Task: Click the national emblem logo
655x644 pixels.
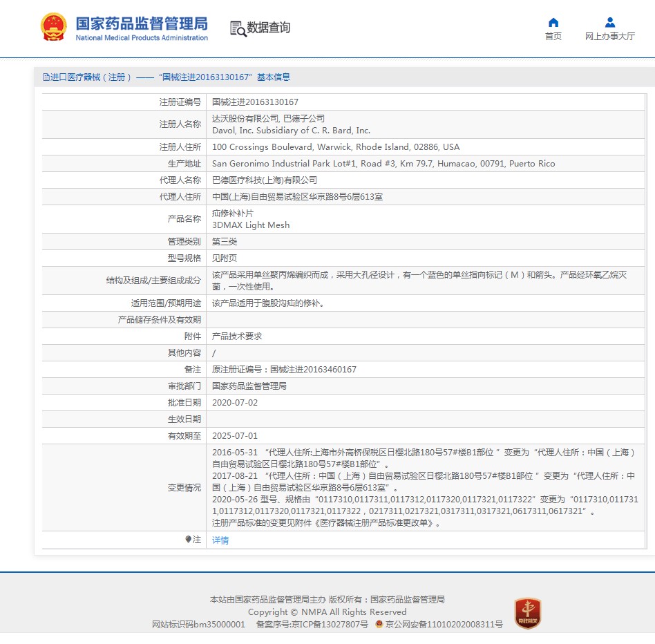Action: tap(53, 27)
